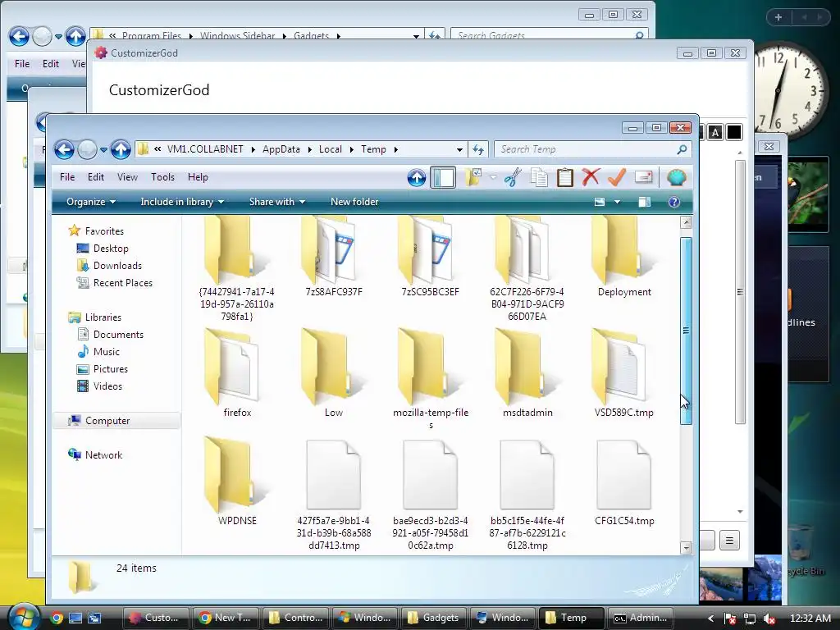Click the file list scrollbar down arrow
Screen dimensions: 840x630
686,547
